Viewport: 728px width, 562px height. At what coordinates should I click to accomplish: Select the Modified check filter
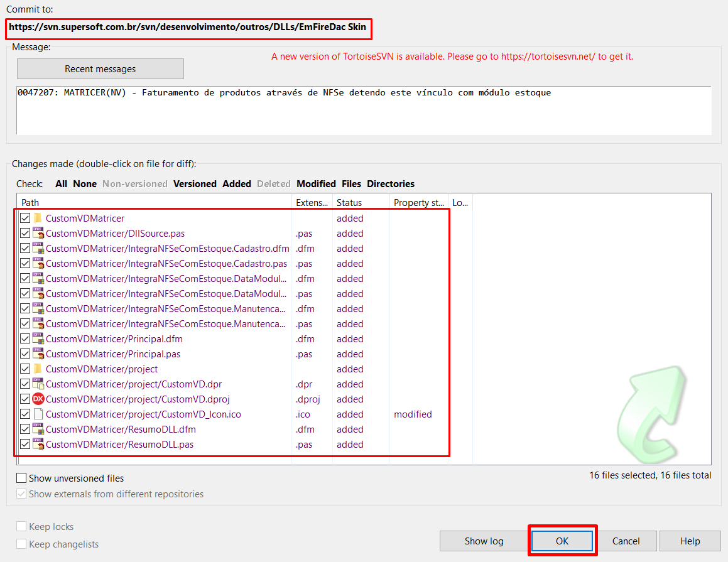coord(316,184)
